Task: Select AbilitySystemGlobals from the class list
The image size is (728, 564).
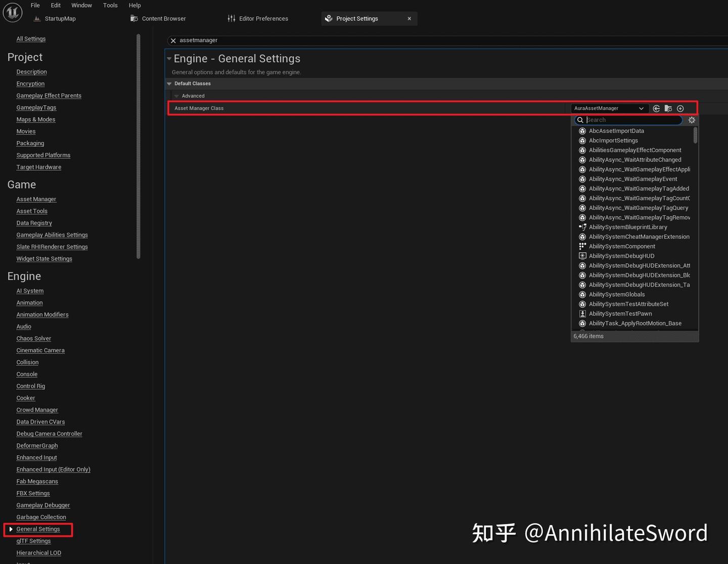Action: (x=617, y=295)
